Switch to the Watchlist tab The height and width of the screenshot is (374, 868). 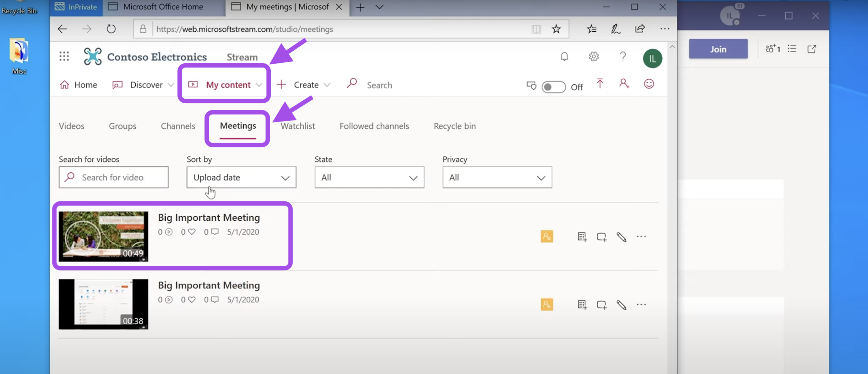click(297, 126)
